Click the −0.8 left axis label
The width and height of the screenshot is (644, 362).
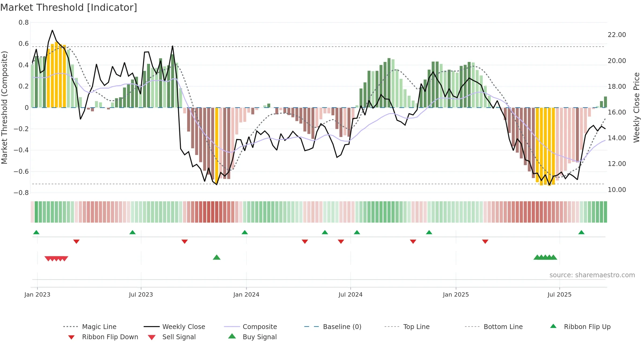pyautogui.click(x=21, y=193)
